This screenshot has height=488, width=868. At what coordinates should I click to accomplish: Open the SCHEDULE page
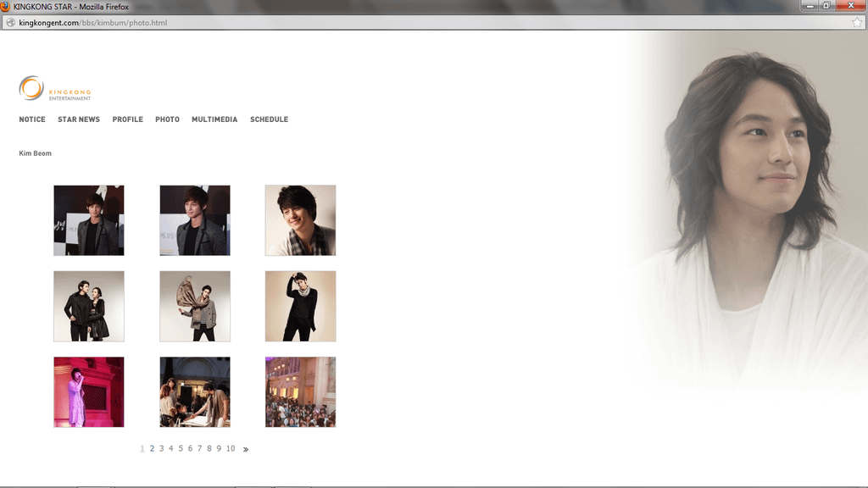click(269, 119)
